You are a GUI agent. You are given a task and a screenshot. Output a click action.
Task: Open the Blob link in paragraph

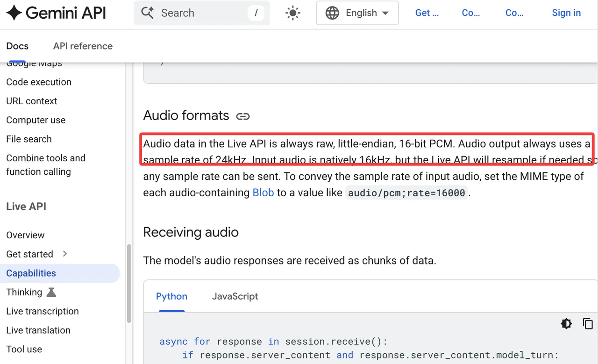pos(263,193)
